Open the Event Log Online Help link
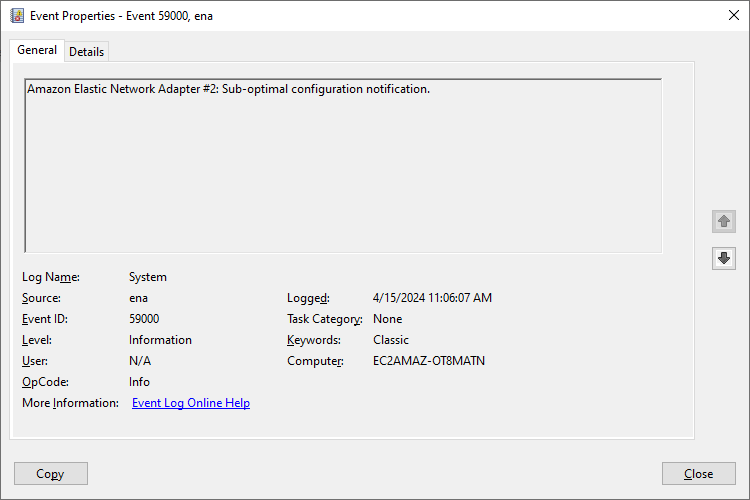 (x=191, y=403)
